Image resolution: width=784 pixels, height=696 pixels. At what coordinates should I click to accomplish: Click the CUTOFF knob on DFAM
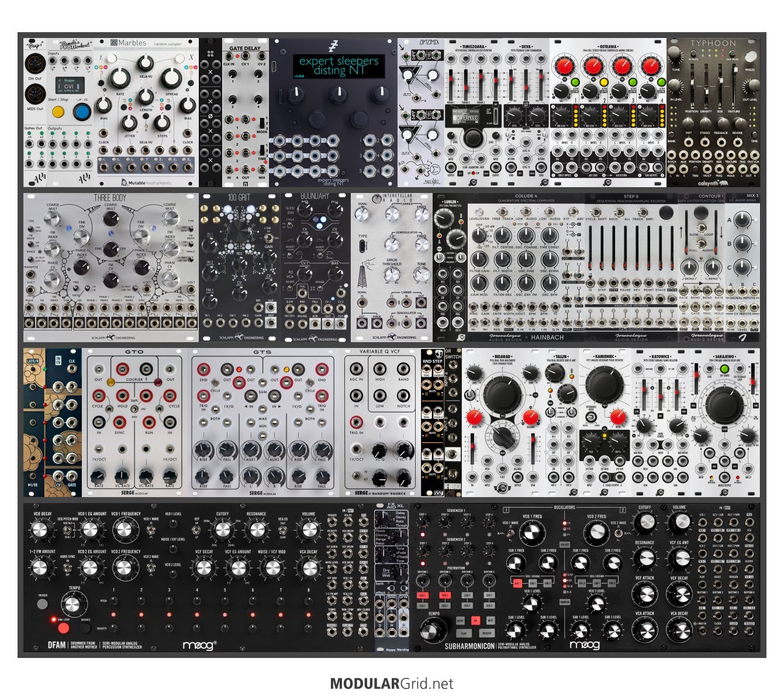223,530
